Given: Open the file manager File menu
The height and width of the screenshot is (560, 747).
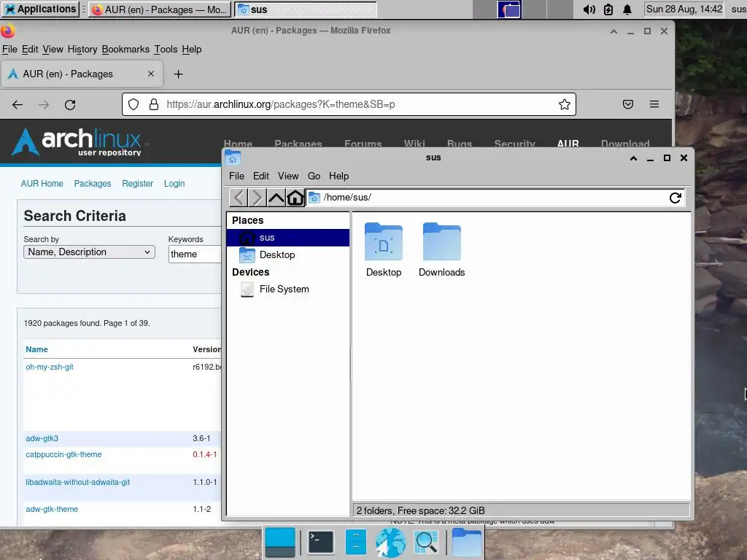Looking at the screenshot, I should pos(236,176).
